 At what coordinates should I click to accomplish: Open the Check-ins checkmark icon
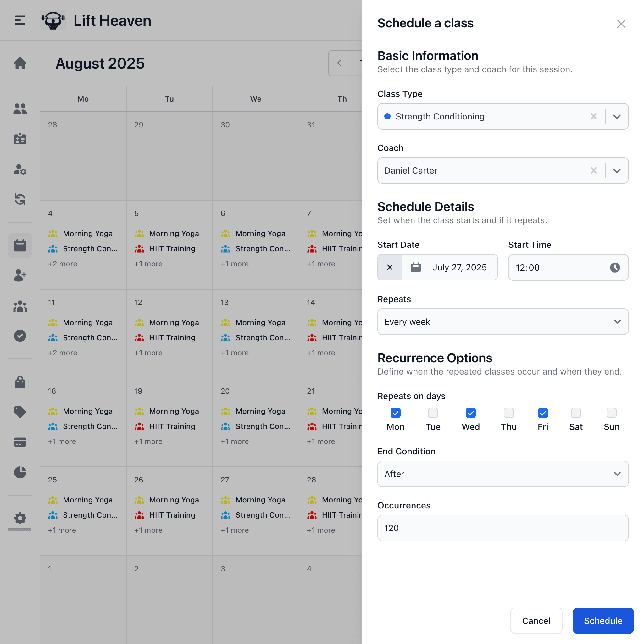20,336
